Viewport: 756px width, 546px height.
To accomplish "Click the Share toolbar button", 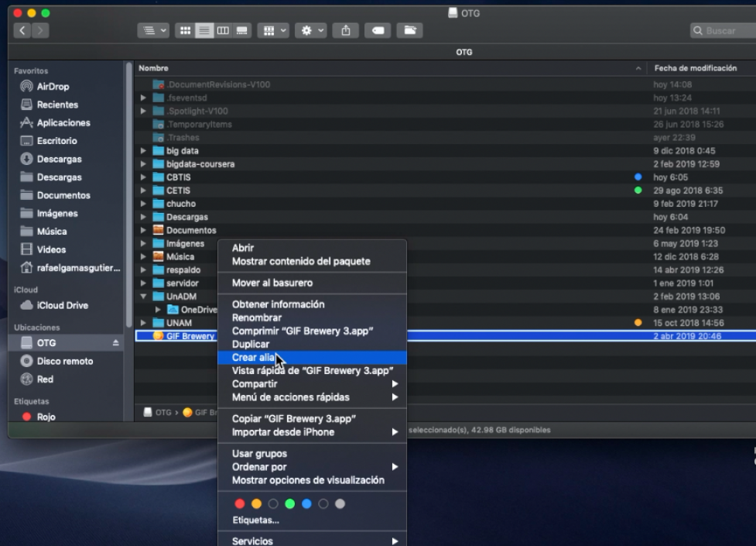I will point(346,30).
